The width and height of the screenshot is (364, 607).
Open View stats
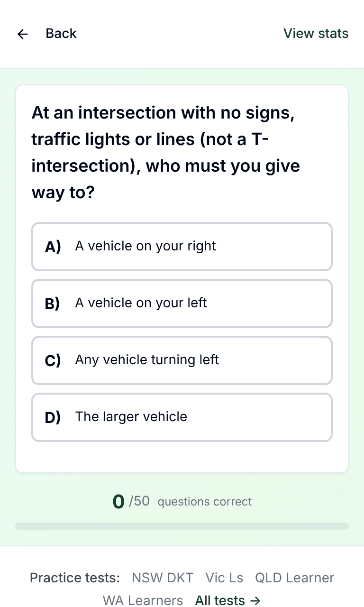pos(316,34)
